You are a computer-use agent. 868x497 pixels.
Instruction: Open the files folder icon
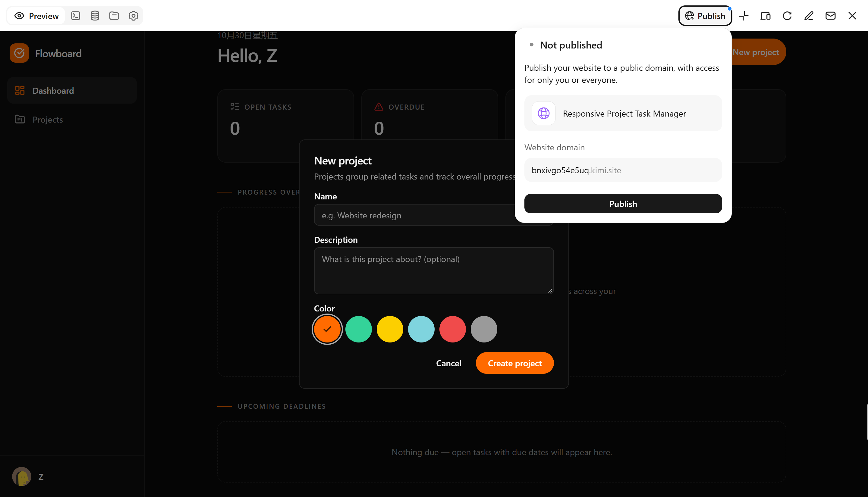[x=114, y=16]
